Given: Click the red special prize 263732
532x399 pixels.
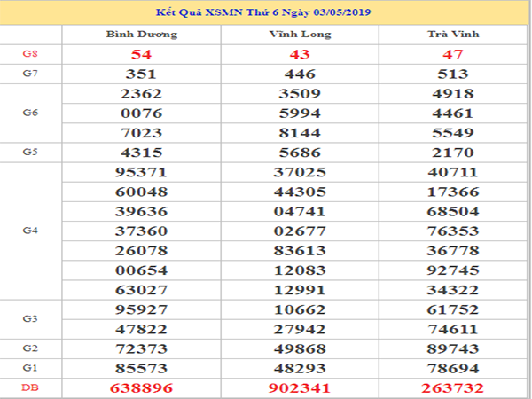Looking at the screenshot, I should (452, 388).
